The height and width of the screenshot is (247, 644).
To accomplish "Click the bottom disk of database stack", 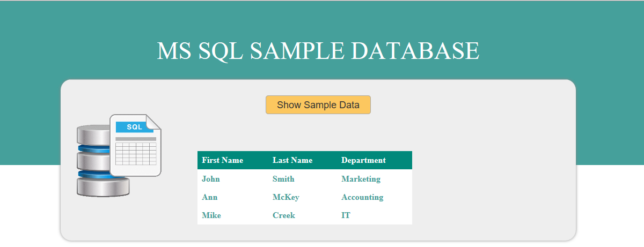I will [x=103, y=187].
